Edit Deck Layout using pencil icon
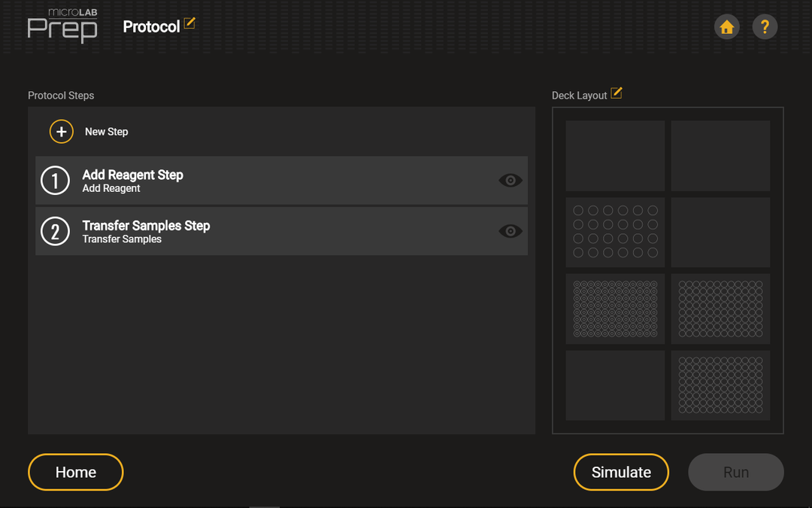Screen dimensions: 812x508 [x=617, y=93]
